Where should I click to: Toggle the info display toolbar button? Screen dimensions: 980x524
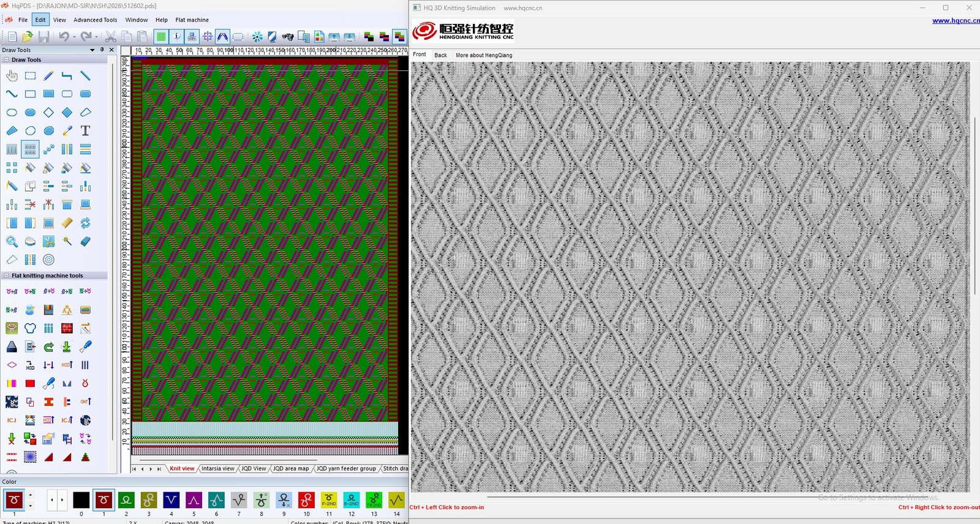(x=176, y=37)
